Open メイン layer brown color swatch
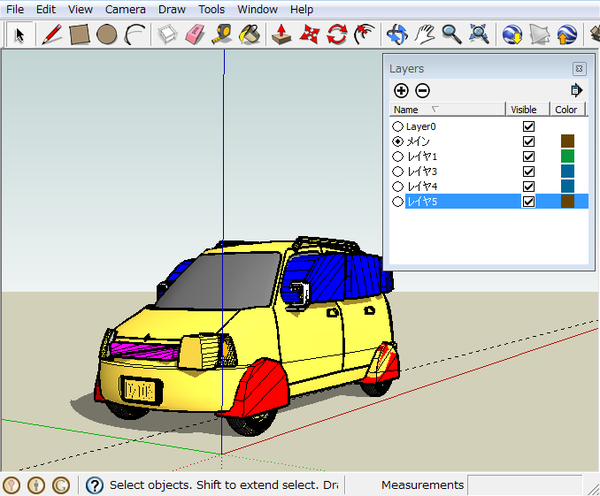Screen dimensions: 600x496 coord(567,141)
